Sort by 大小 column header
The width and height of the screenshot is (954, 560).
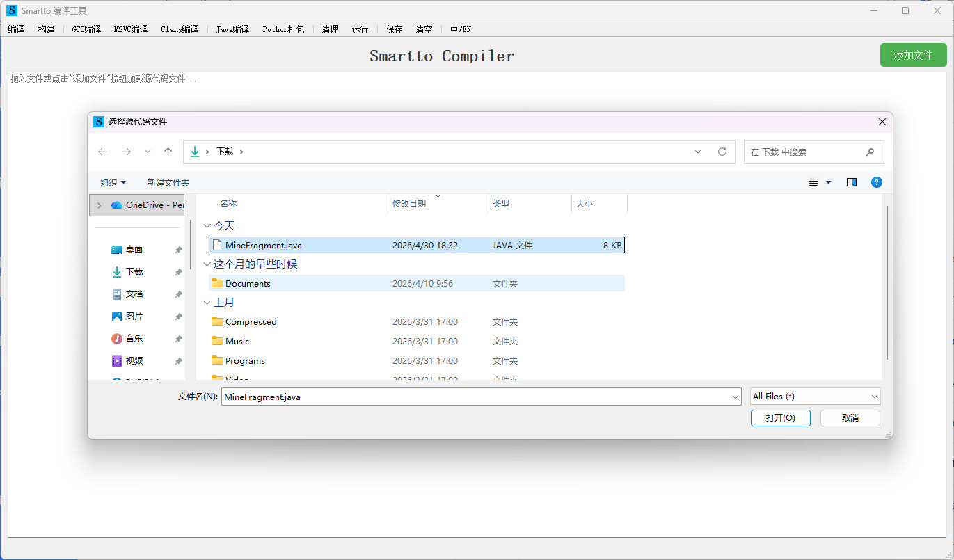point(584,204)
